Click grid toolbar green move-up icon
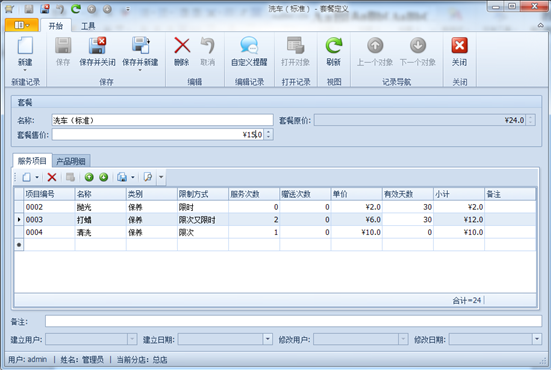The image size is (551, 370). pos(89,177)
